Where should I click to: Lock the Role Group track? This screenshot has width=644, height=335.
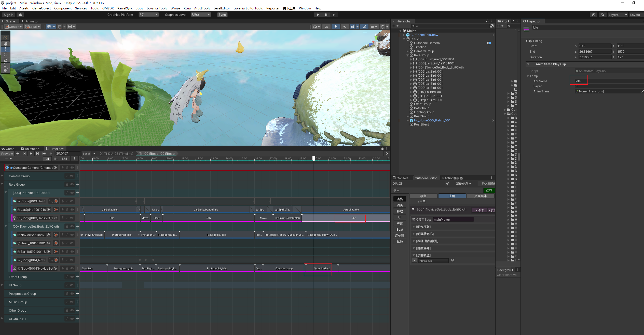coord(67,184)
